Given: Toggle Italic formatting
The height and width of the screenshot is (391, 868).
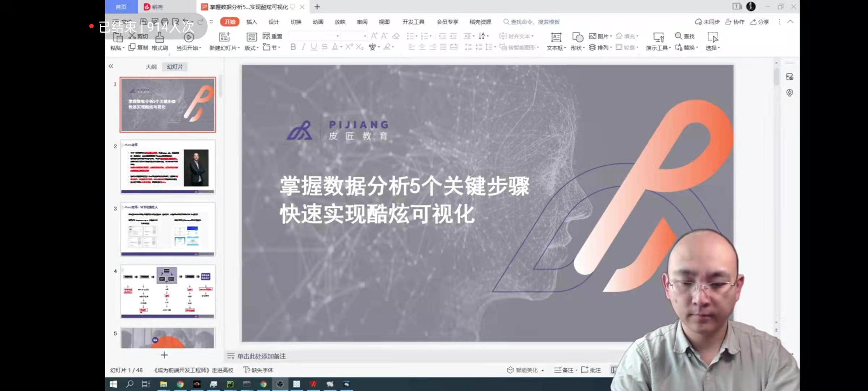Looking at the screenshot, I should (303, 47).
